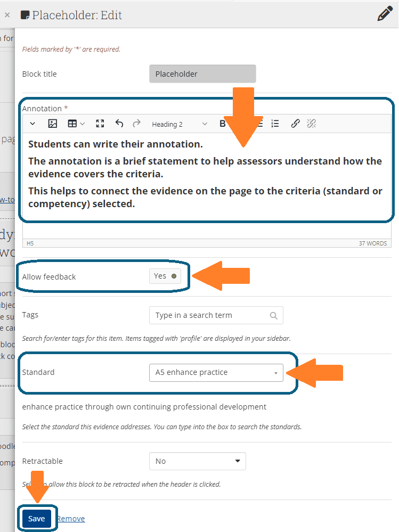Toggle the Allow feedback switch
The width and height of the screenshot is (399, 532).
pos(165,276)
